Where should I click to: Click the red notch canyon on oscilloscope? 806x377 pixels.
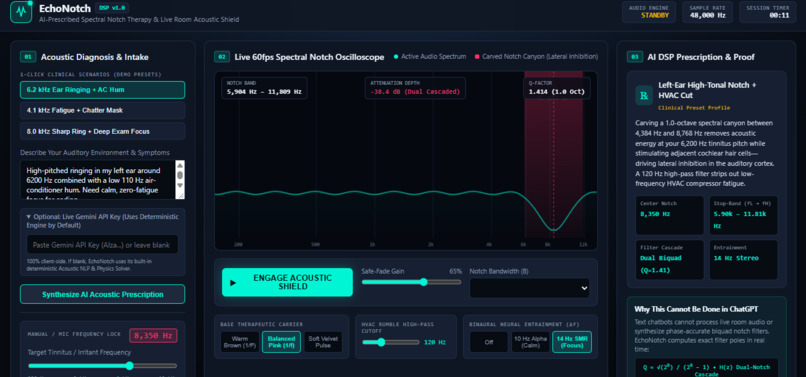click(554, 154)
